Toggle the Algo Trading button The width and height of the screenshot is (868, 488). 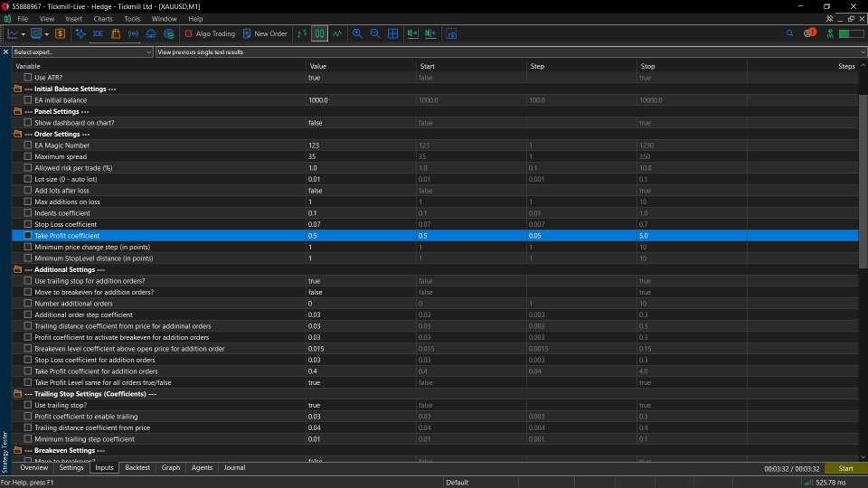(210, 33)
